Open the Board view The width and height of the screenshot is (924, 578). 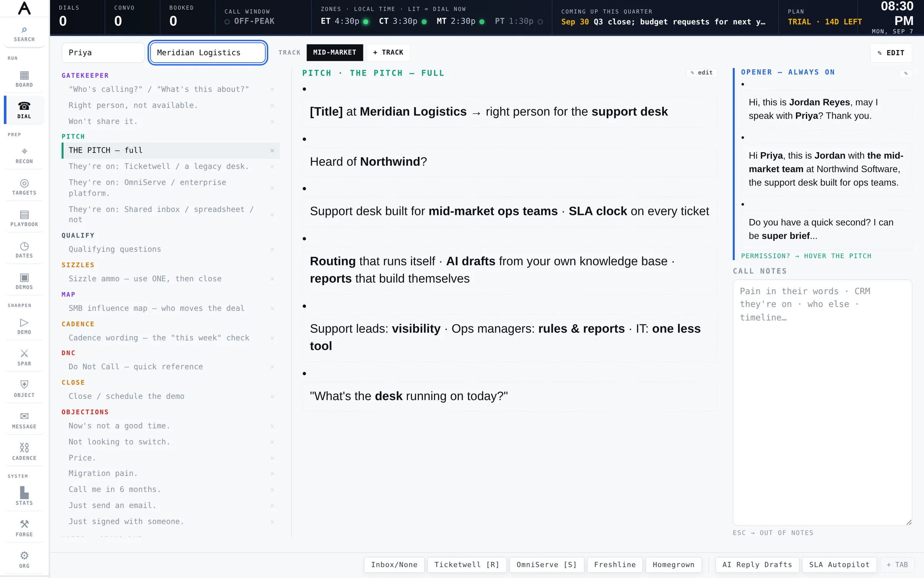[24, 79]
